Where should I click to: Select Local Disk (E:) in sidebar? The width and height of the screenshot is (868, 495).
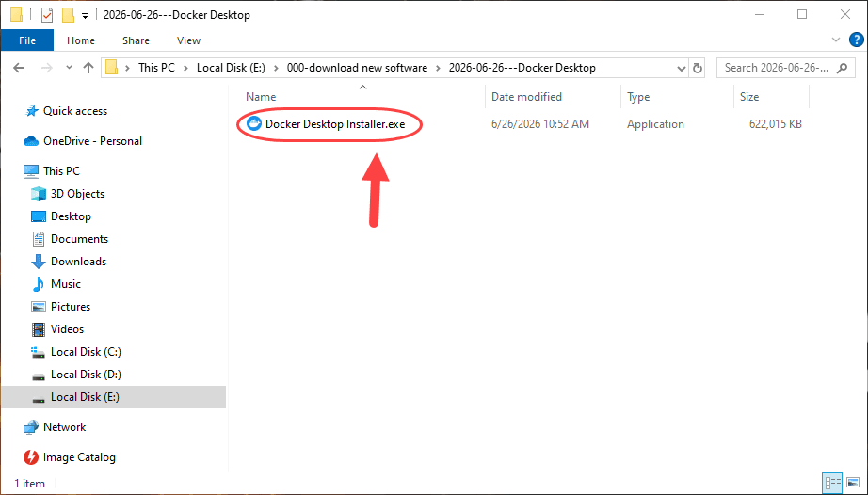coord(85,397)
